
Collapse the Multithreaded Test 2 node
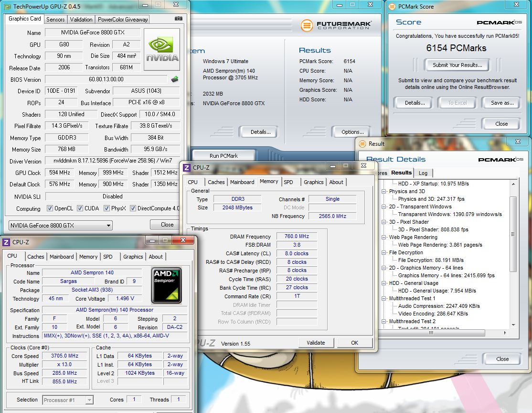pyautogui.click(x=384, y=321)
